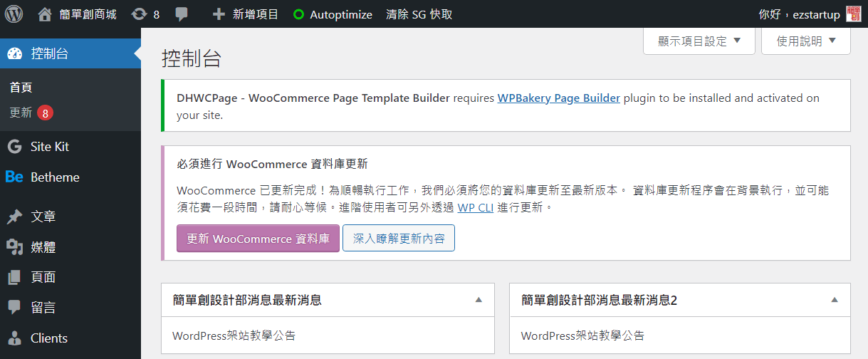This screenshot has width=868, height=359.
Task: Open the 顯示項目設定 dropdown
Action: 699,41
